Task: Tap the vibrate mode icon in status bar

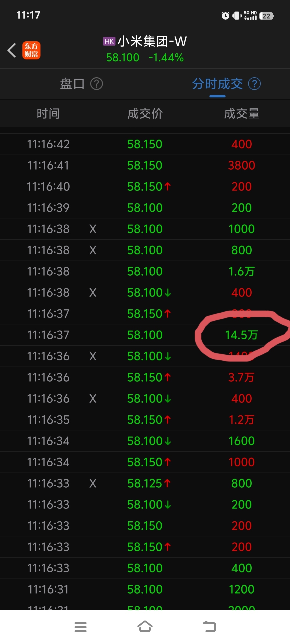Action: pyautogui.click(x=237, y=16)
